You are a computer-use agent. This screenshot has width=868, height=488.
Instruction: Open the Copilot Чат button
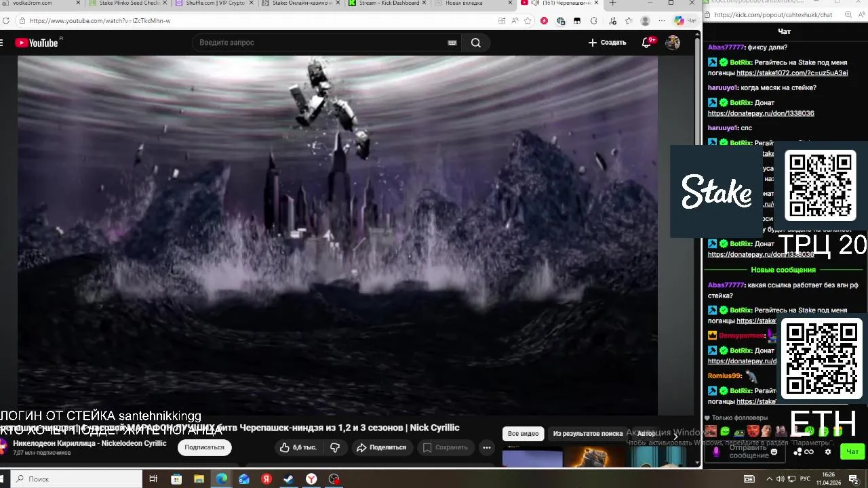(x=684, y=21)
